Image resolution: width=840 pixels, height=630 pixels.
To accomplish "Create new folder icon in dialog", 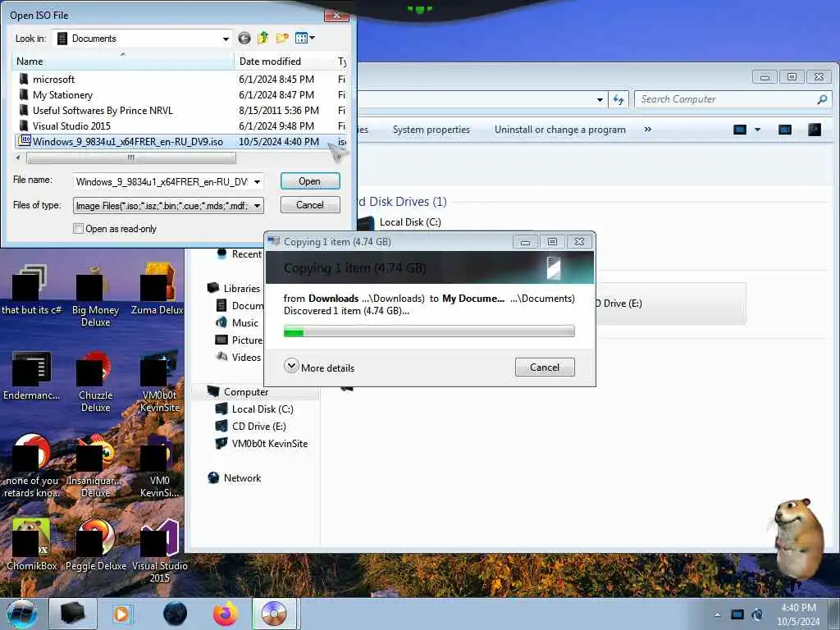I will pyautogui.click(x=282, y=38).
